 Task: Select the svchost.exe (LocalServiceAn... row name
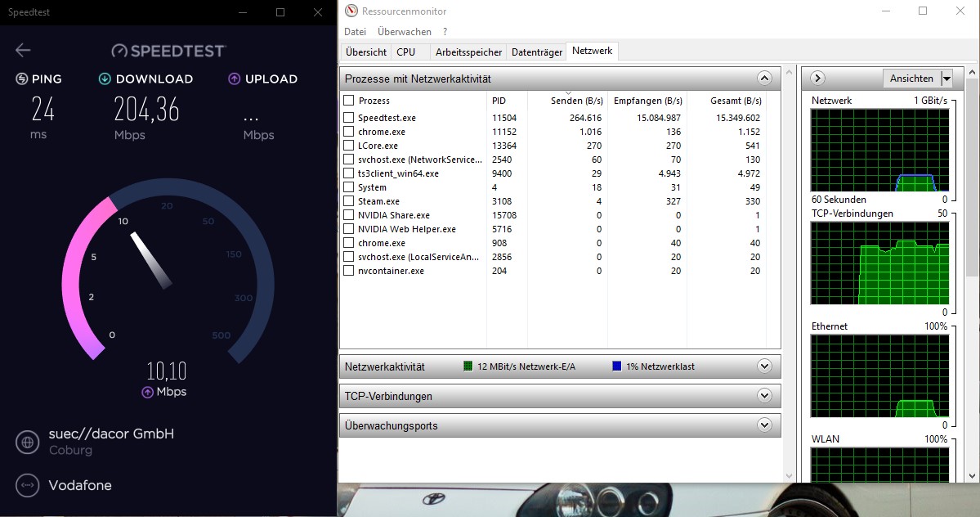pos(418,257)
